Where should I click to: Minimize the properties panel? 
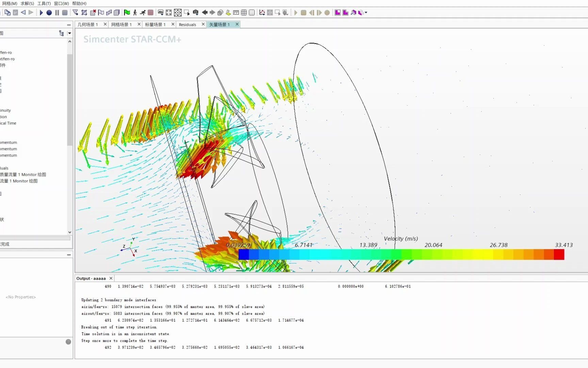tap(69, 255)
